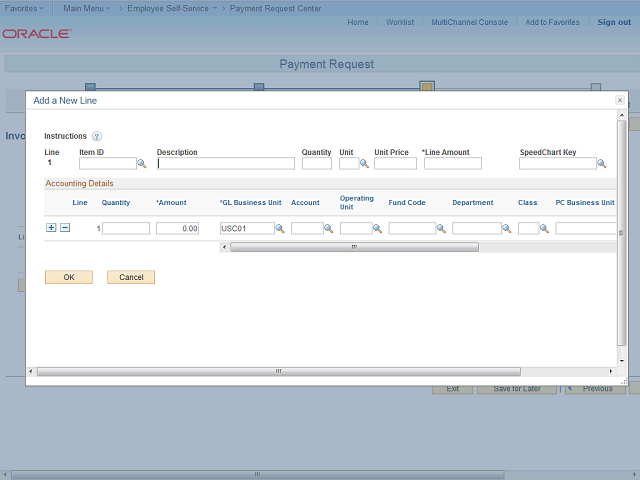Delete accounting row with minus button
This screenshot has height=480, width=640.
(x=65, y=228)
